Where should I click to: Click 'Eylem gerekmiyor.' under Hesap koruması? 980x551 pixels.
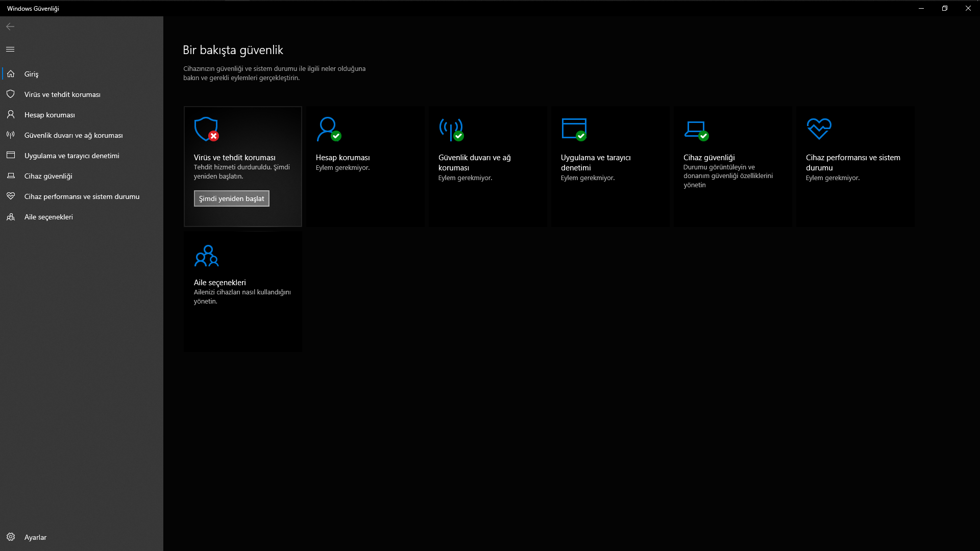pyautogui.click(x=342, y=168)
